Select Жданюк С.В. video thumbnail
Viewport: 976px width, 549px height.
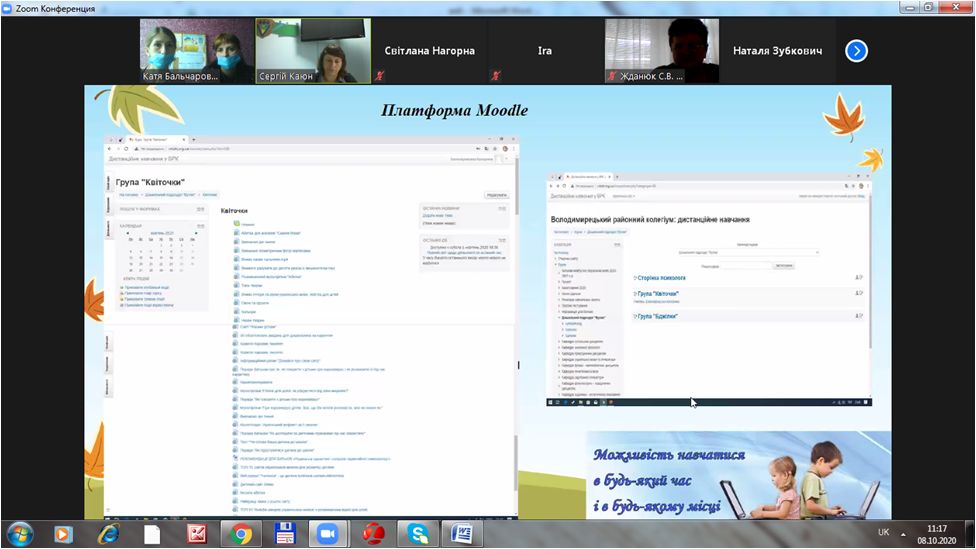[662, 50]
